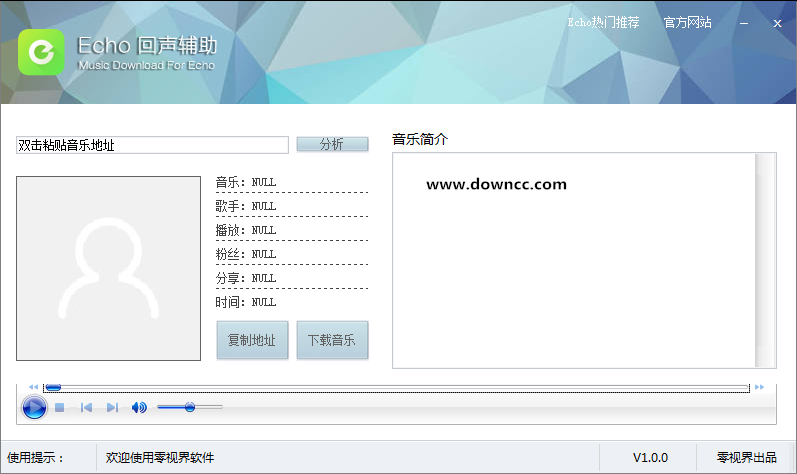Select the 分享: NULL row
Viewport: 797px width, 474px height.
coord(292,278)
